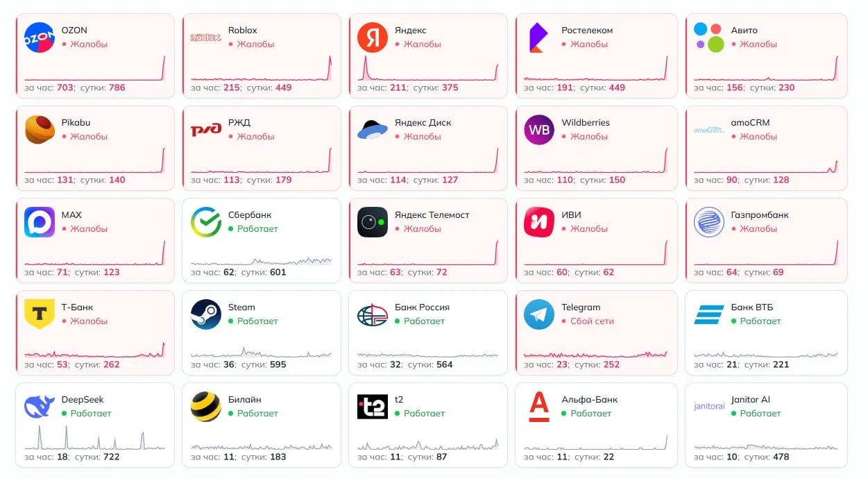The image size is (868, 481).
Task: Open the Alfa-Bank red A logo
Action: pos(539,407)
